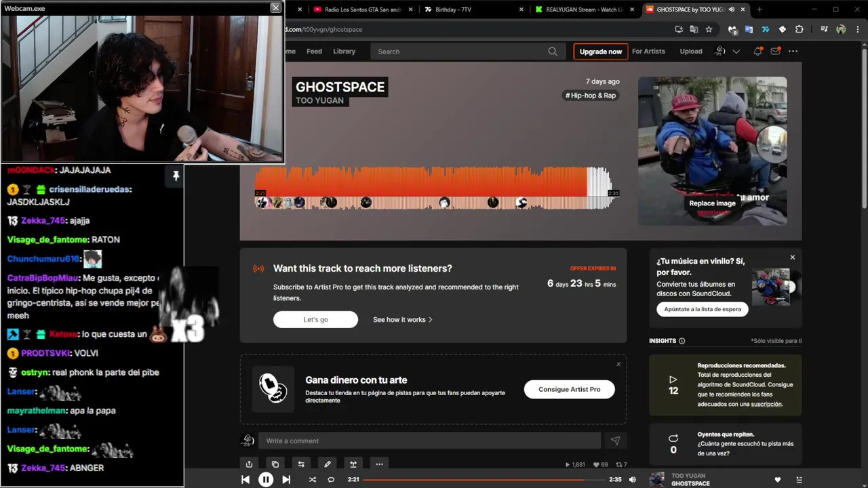Skip to the next track
This screenshot has width=868, height=488.
tap(286, 479)
